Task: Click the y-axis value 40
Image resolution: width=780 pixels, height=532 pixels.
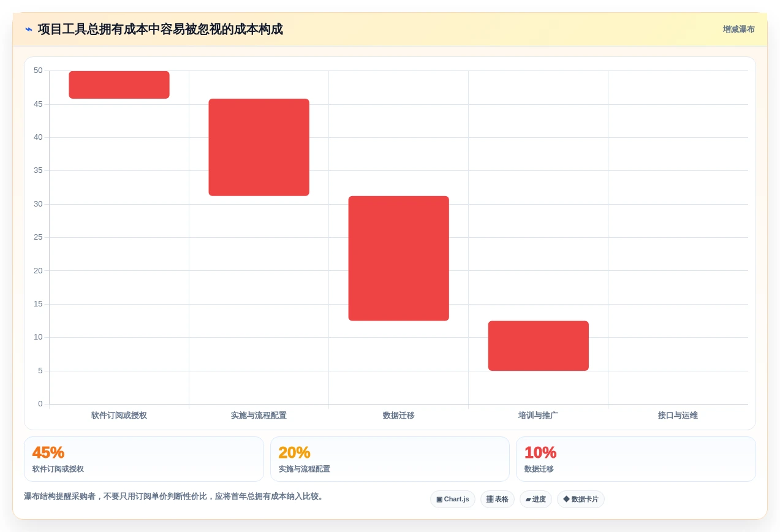Action: 38,137
